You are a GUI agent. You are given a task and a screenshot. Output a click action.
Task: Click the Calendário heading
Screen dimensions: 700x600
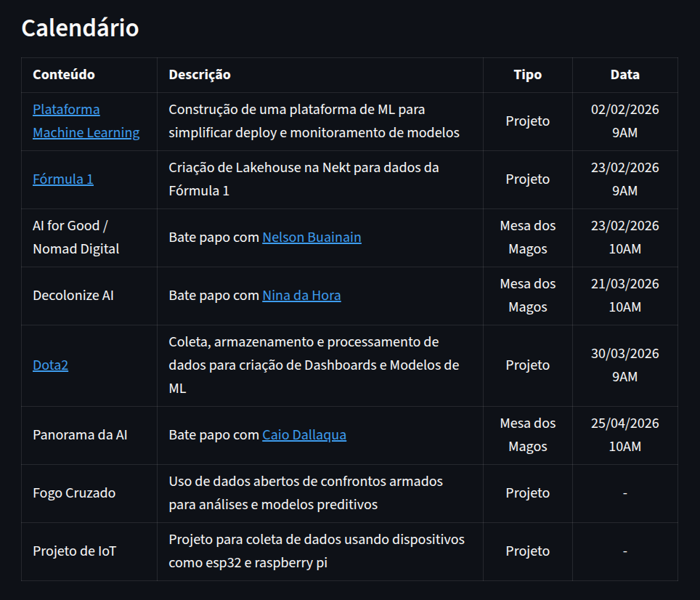[x=80, y=28]
